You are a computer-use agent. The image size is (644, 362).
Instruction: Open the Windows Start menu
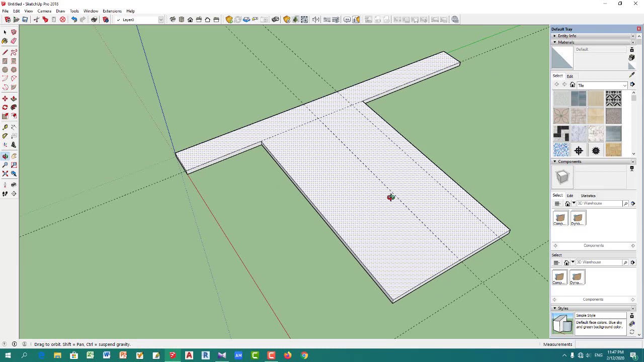coord(8,355)
